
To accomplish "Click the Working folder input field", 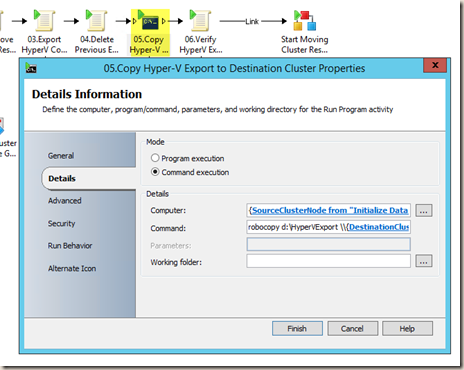I will click(x=328, y=261).
